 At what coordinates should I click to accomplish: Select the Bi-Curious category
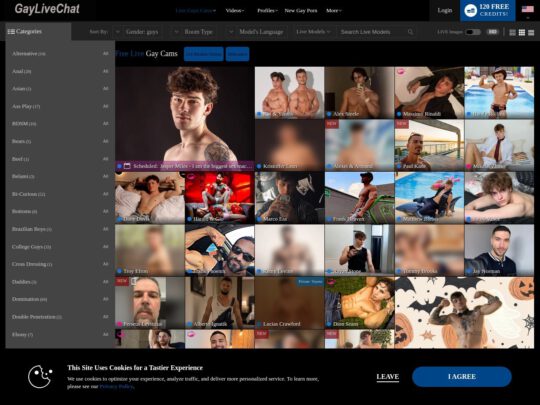pyautogui.click(x=28, y=194)
